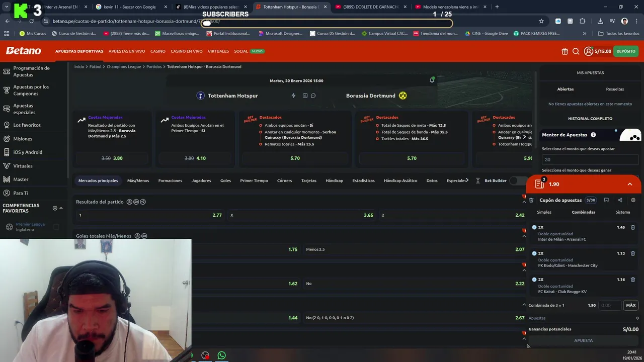644x362 pixels.
Task: Open the search magnifier in Betano header
Action: click(576, 51)
